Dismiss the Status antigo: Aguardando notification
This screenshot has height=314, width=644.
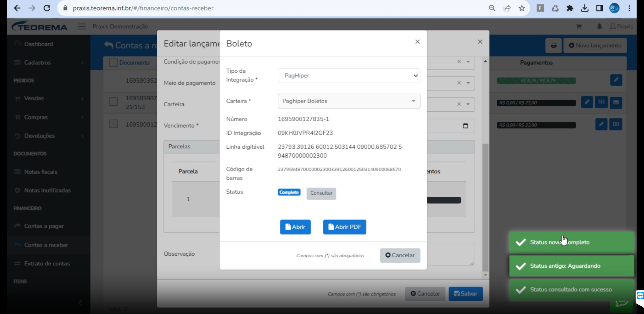pos(572,266)
